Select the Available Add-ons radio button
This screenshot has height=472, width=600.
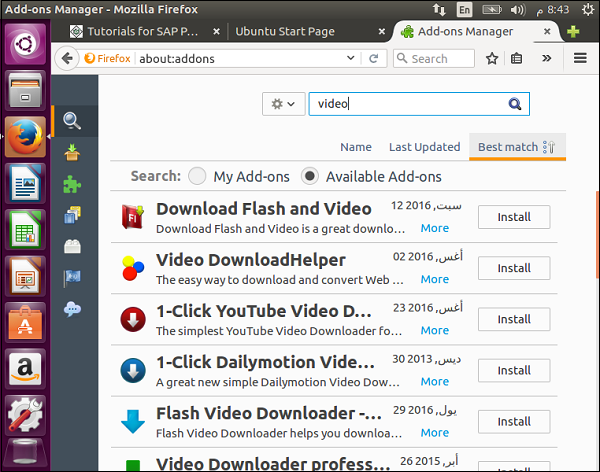tap(310, 176)
